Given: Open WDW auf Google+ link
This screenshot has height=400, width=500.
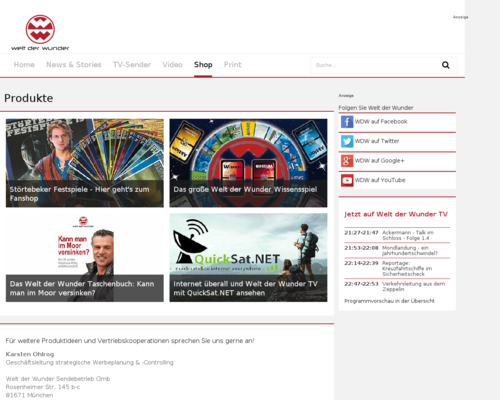Looking at the screenshot, I should point(379,161).
